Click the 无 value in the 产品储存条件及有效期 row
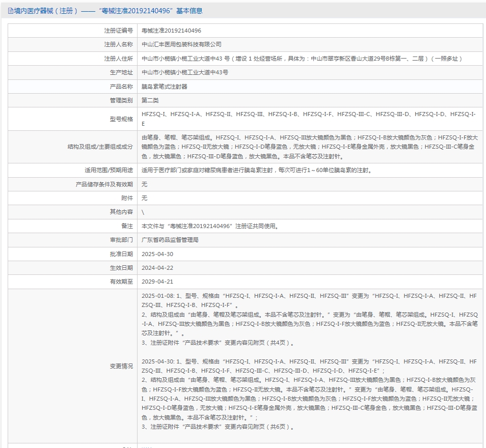Screen dimensions: 486x448 coord(145,184)
